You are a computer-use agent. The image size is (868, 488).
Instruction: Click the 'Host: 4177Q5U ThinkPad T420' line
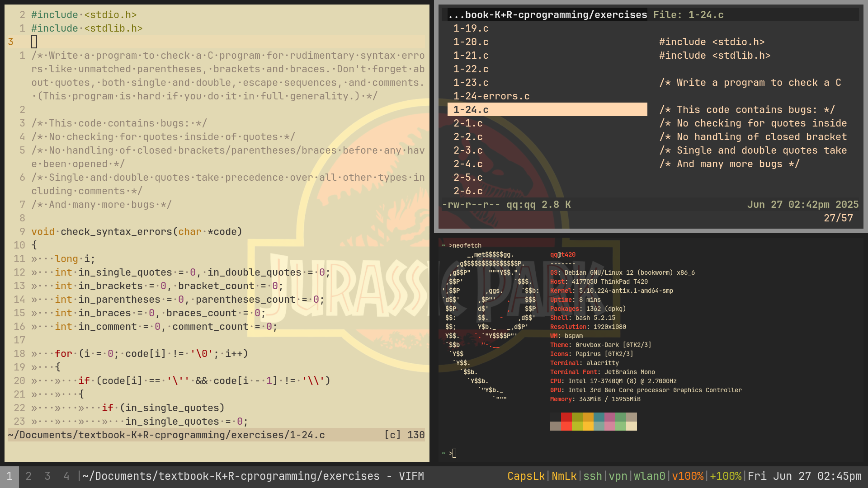[x=599, y=282]
